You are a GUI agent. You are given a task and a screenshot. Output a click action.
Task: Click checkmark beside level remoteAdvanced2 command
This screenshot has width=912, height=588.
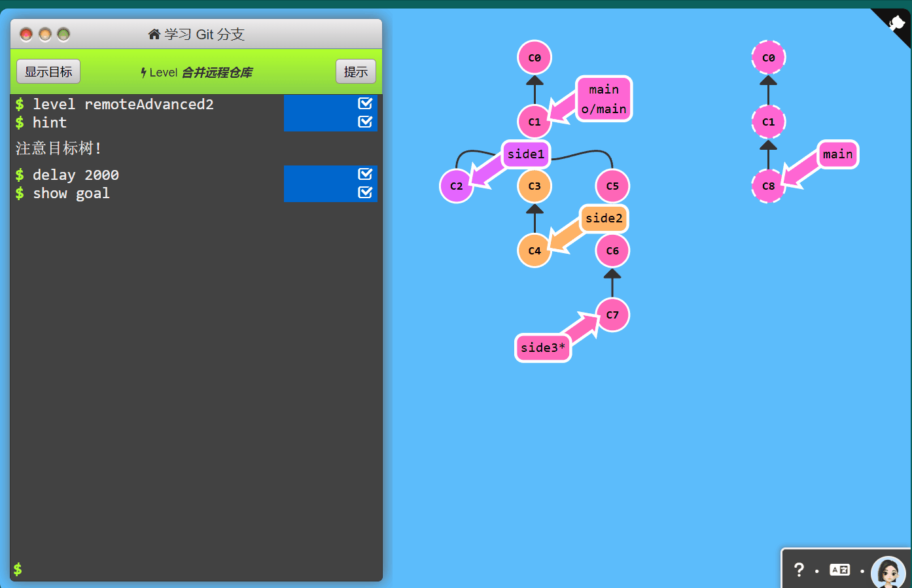(365, 103)
